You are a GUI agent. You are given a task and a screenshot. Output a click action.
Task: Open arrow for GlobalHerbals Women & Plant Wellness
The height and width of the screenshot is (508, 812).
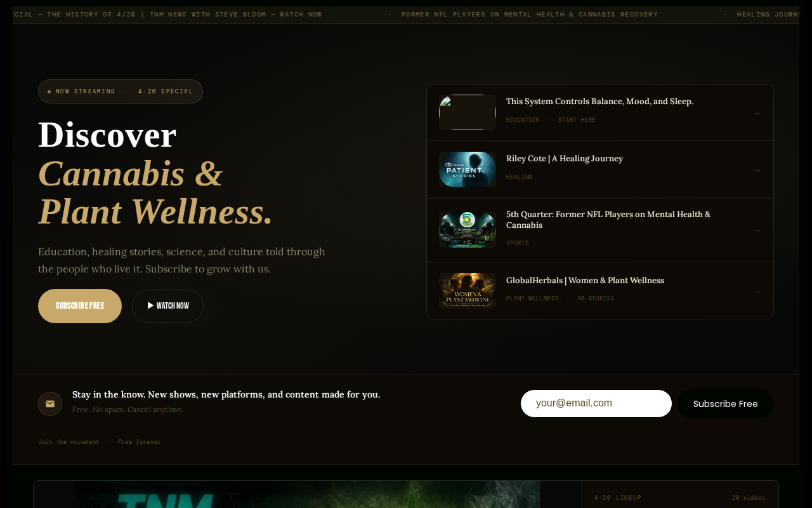click(x=757, y=291)
